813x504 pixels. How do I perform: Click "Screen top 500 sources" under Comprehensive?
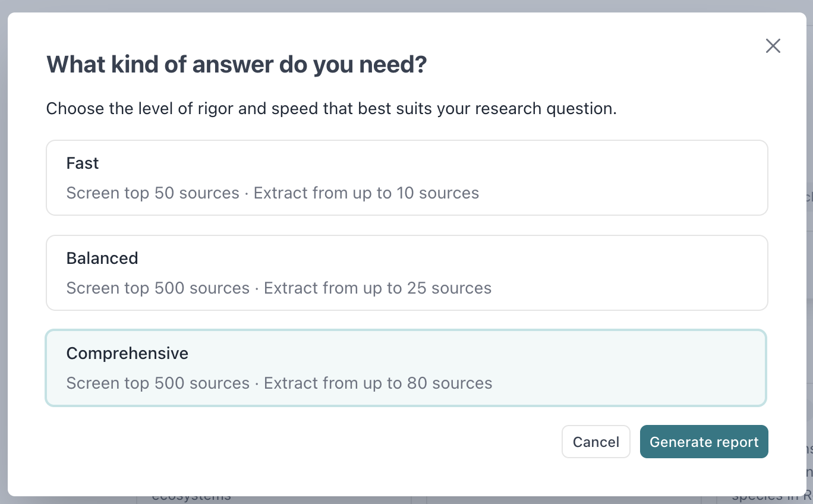pyautogui.click(x=157, y=383)
